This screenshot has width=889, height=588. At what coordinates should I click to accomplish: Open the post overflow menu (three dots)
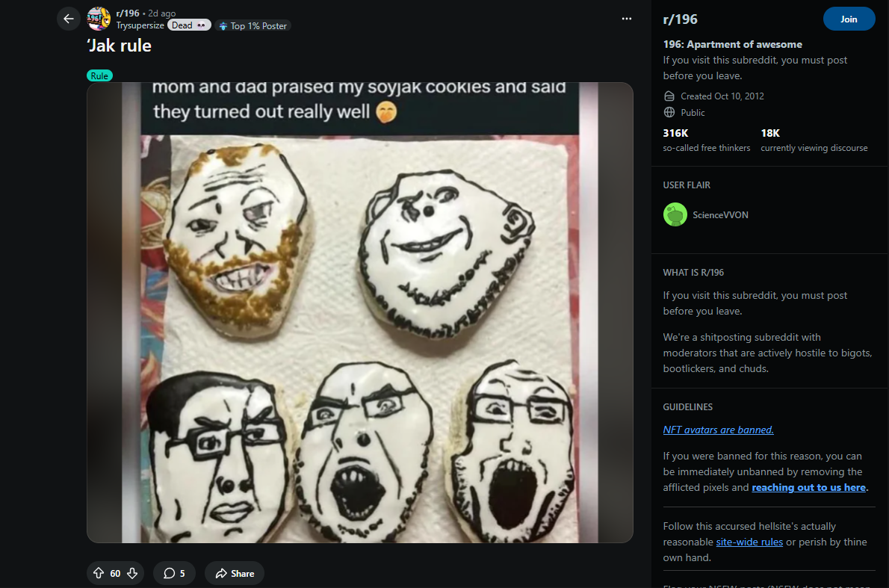[x=626, y=19]
